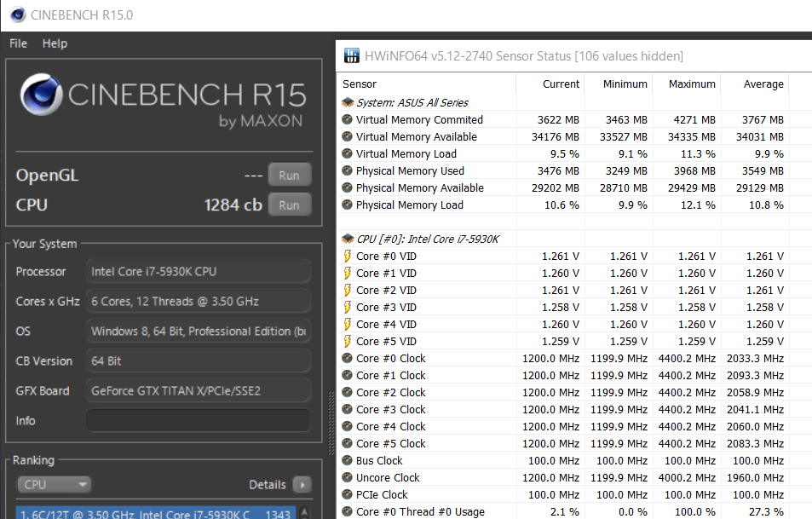The width and height of the screenshot is (812, 519).
Task: Click the Uncore Clock sensor icon
Action: (x=347, y=477)
